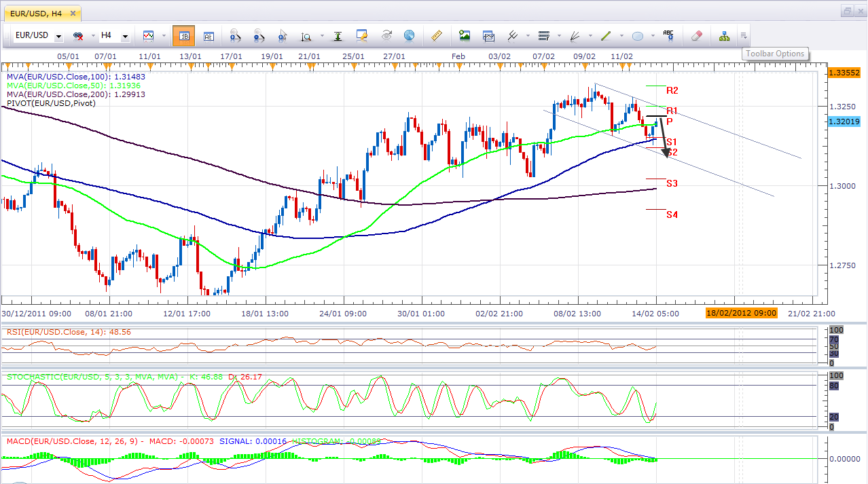
Task: Open the Toolbar Options arrow
Action: point(744,36)
